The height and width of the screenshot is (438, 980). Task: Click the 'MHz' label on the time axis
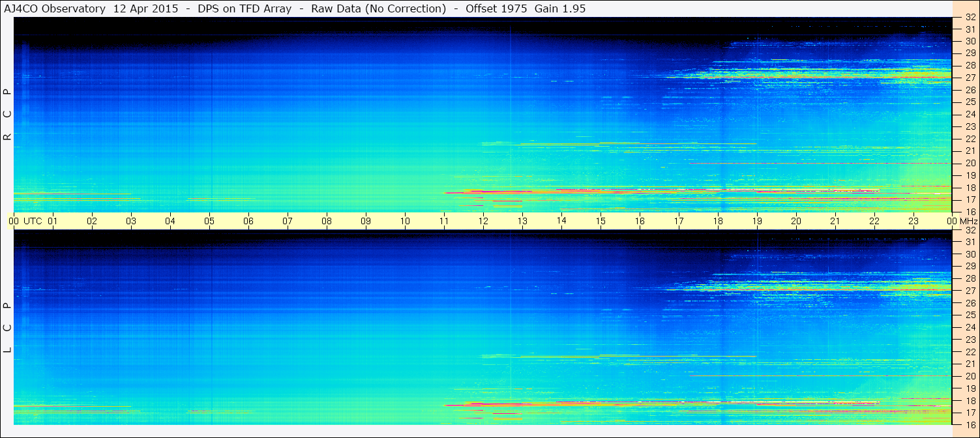click(x=968, y=221)
